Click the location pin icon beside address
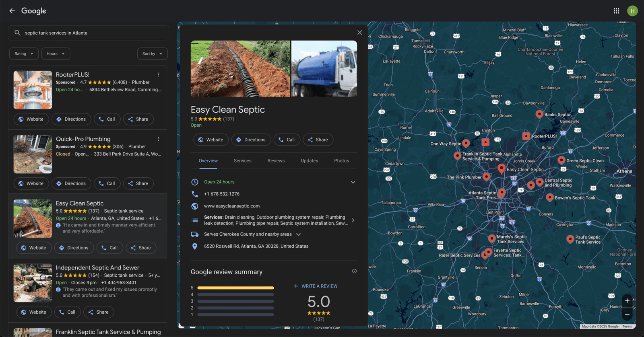The width and height of the screenshot is (644, 337). 195,246
